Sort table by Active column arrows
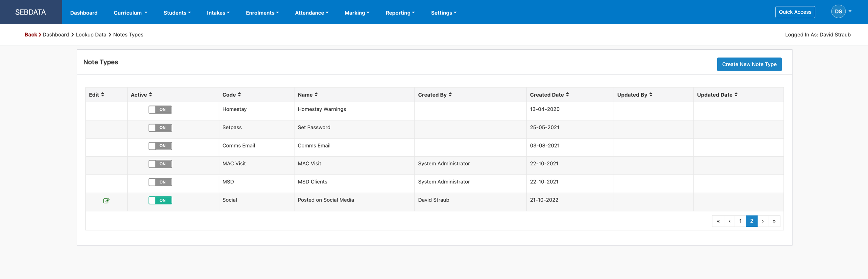868x279 pixels. tap(150, 95)
